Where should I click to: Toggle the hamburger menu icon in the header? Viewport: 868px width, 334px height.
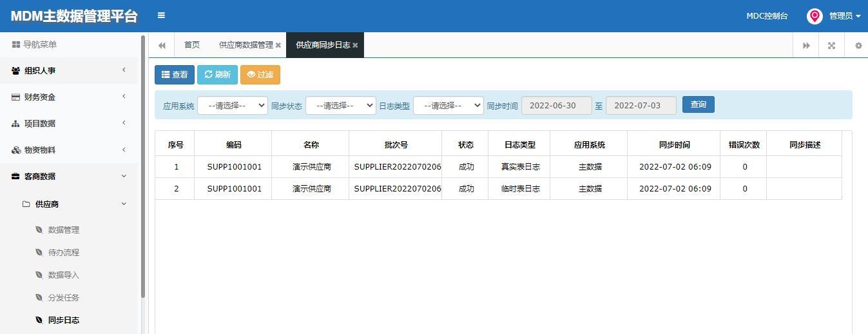[x=161, y=15]
